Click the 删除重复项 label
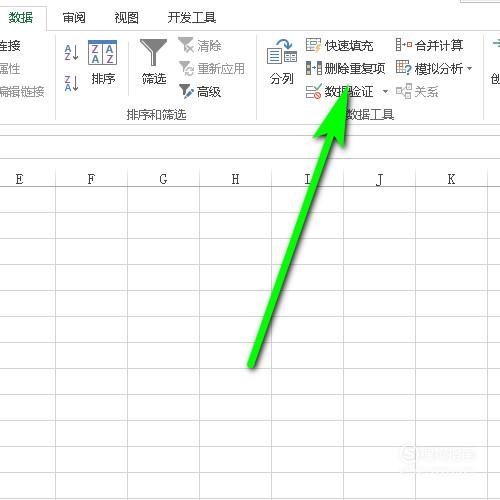The height and width of the screenshot is (500, 500). pos(355,69)
